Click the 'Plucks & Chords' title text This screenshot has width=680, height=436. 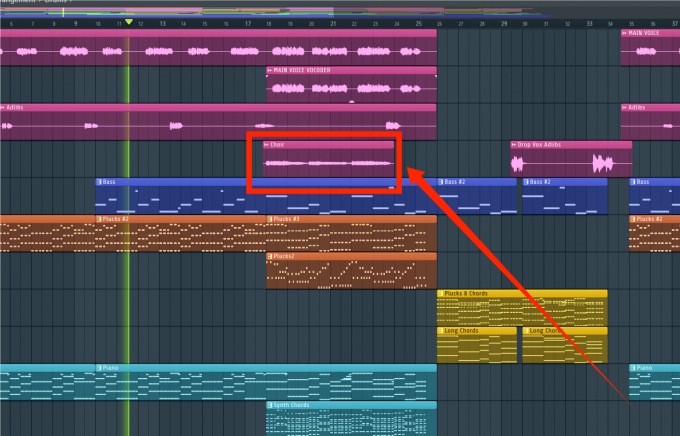coord(466,294)
